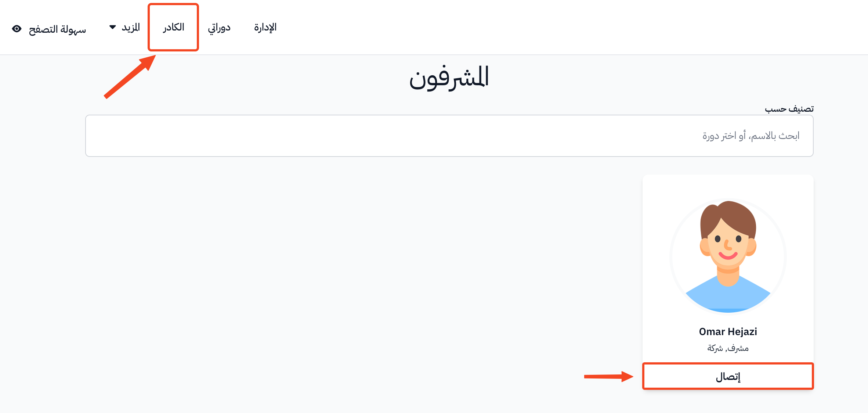Open the سهولة التصفح accessibility option
This screenshot has height=413, width=868.
[x=57, y=29]
